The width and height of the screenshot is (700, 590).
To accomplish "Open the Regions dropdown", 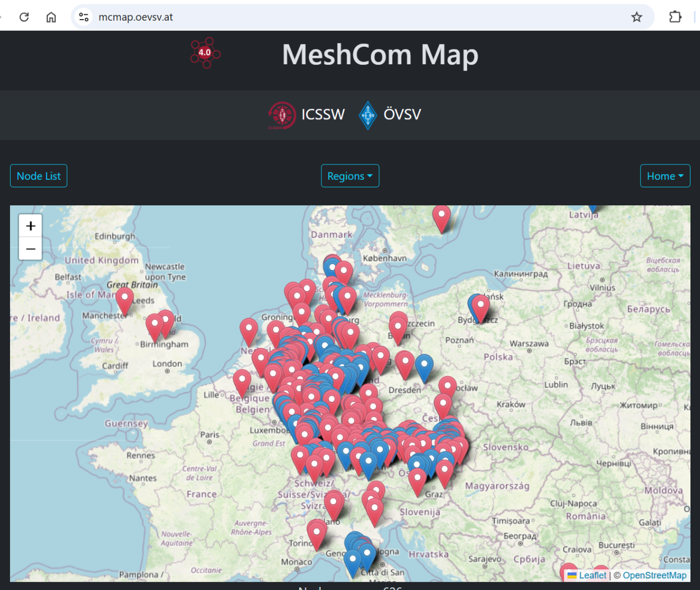I will 350,176.
